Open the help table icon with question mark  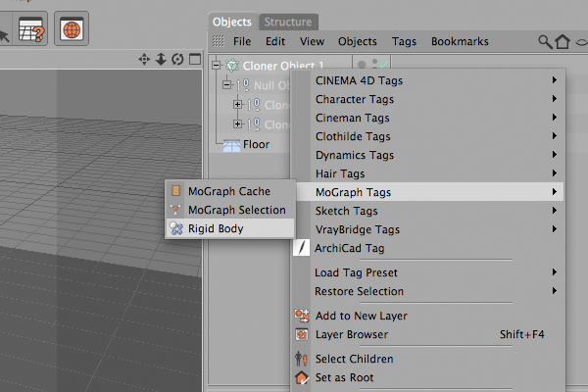pyautogui.click(x=31, y=28)
